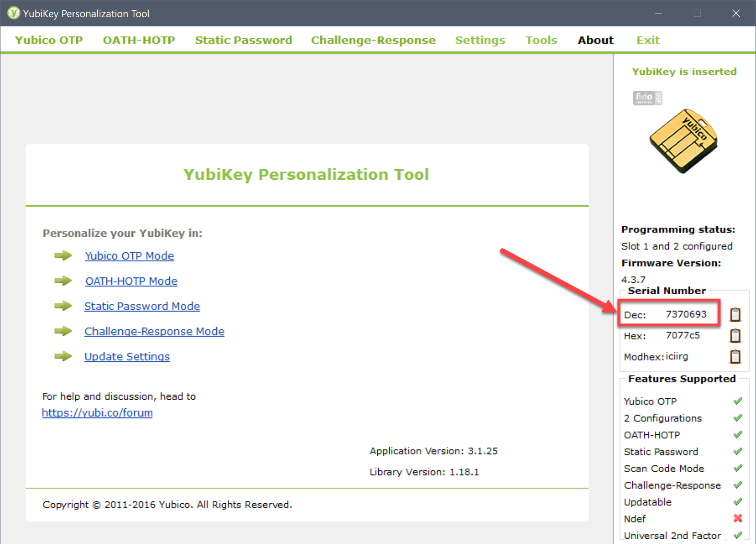The image size is (756, 544).
Task: Copy the Modhex serial to clipboard
Action: (735, 357)
